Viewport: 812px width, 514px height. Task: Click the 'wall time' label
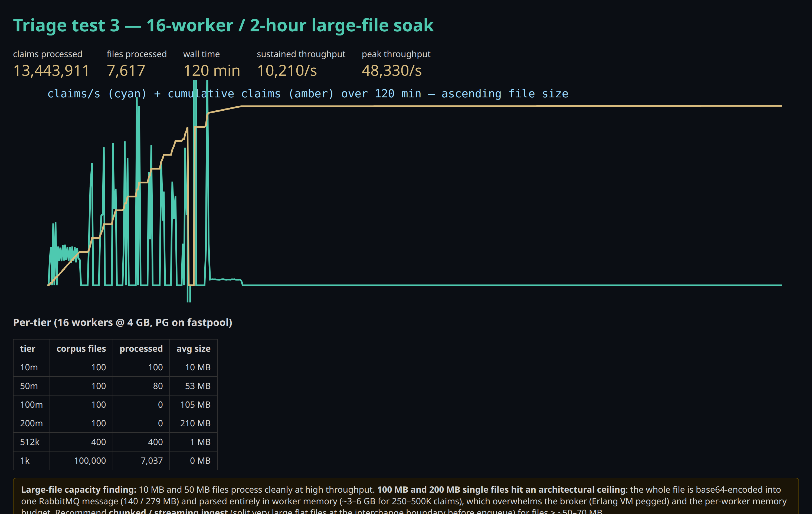coord(202,54)
